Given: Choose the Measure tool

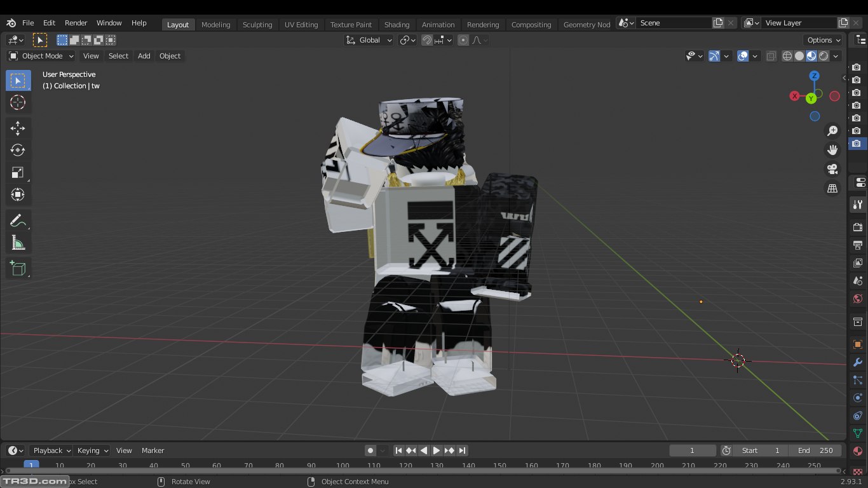Looking at the screenshot, I should [x=18, y=243].
